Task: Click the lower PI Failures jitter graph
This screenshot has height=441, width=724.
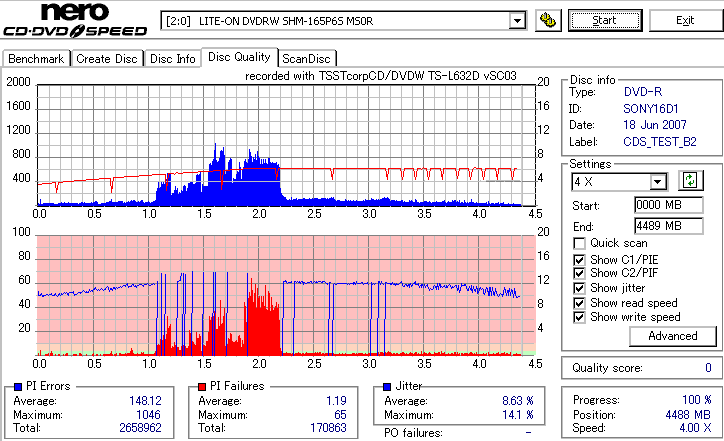Action: click(x=286, y=296)
